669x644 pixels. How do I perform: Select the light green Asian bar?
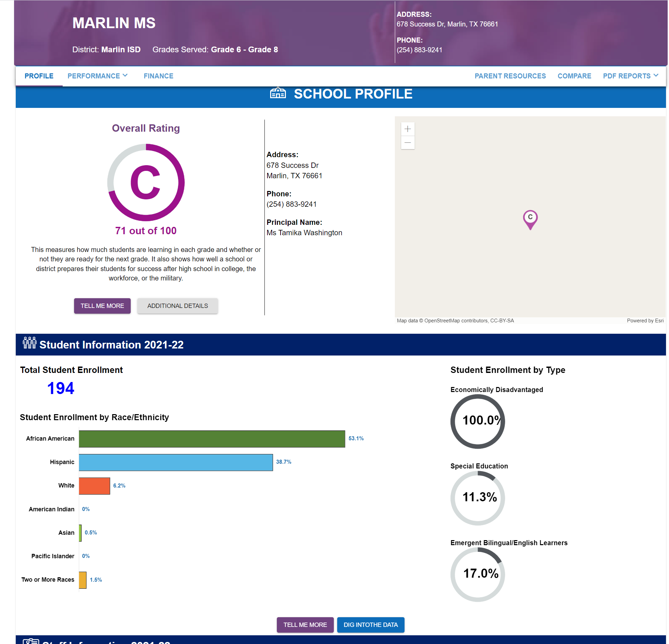(x=80, y=533)
